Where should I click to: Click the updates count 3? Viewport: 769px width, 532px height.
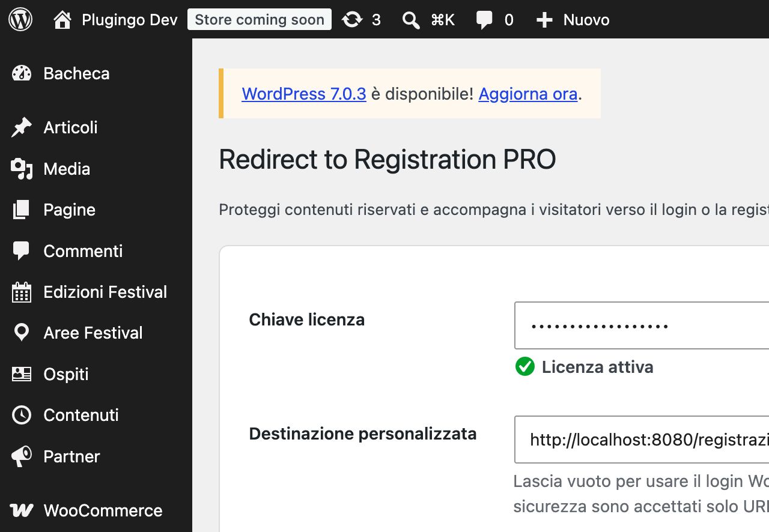(376, 20)
